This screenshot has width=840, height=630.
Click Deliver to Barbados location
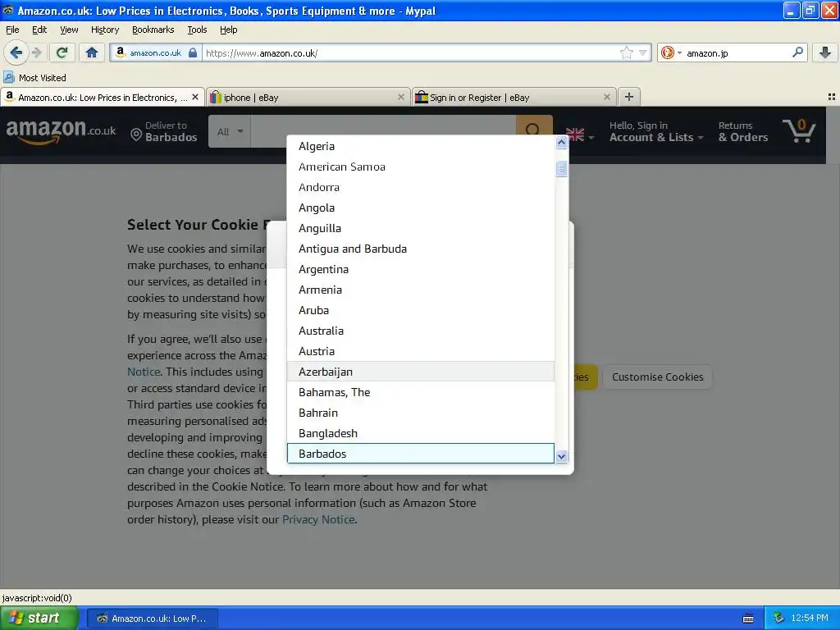coord(164,131)
